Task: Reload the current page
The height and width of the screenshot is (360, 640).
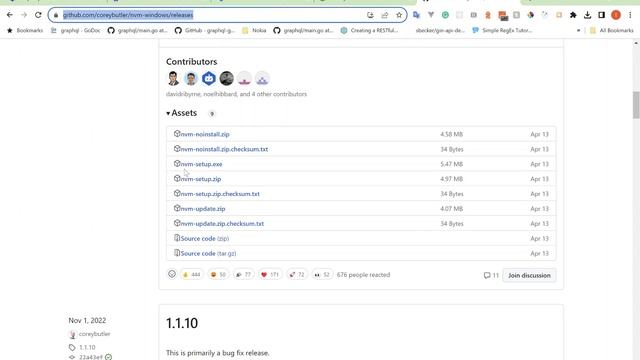Action: 38,15
